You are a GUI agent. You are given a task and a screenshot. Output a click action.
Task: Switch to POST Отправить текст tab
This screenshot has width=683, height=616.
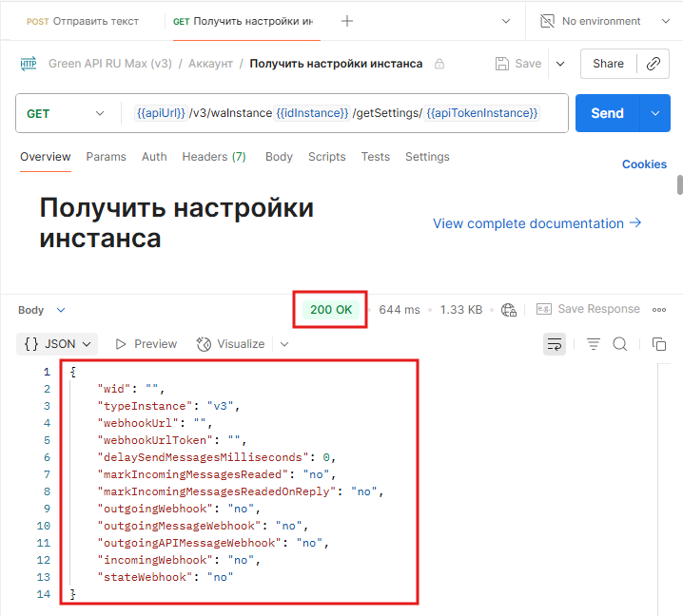(x=83, y=21)
